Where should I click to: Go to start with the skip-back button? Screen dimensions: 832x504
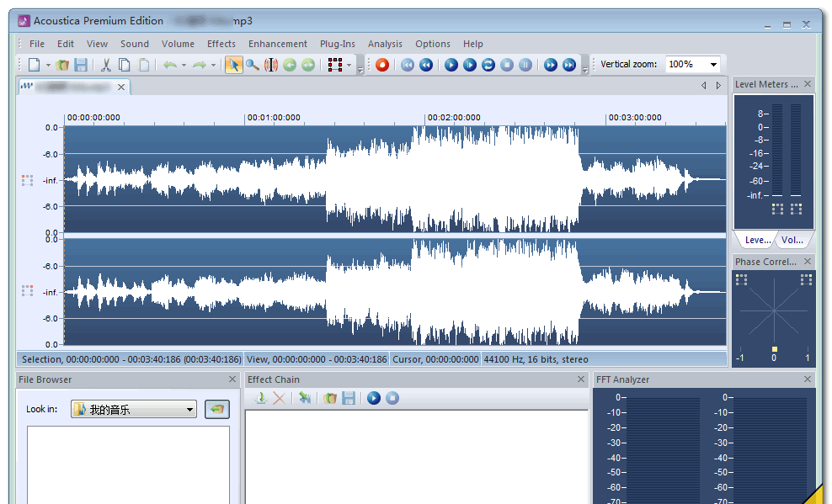tap(408, 65)
